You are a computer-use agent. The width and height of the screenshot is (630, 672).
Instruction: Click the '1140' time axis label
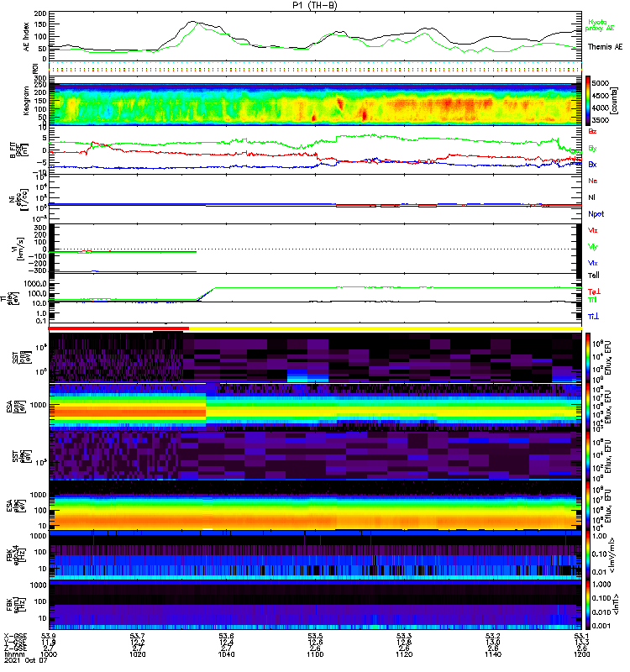[x=493, y=654]
